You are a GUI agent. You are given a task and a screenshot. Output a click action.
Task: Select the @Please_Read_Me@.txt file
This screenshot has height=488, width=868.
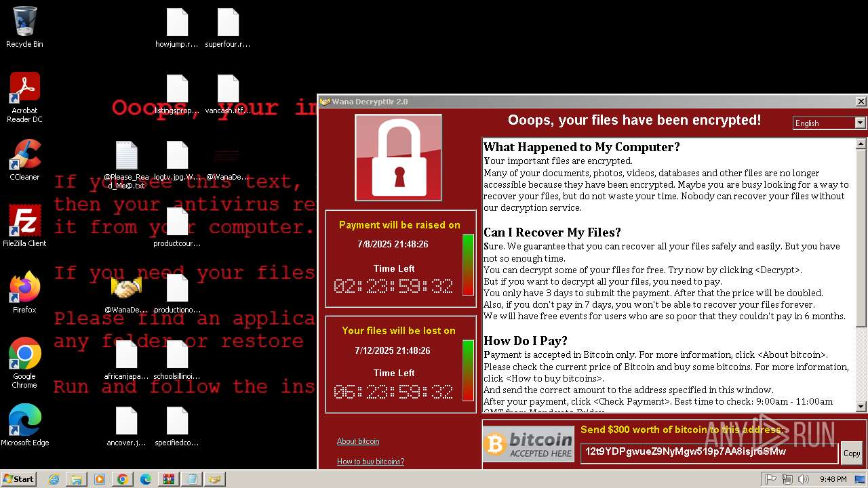[x=126, y=165]
